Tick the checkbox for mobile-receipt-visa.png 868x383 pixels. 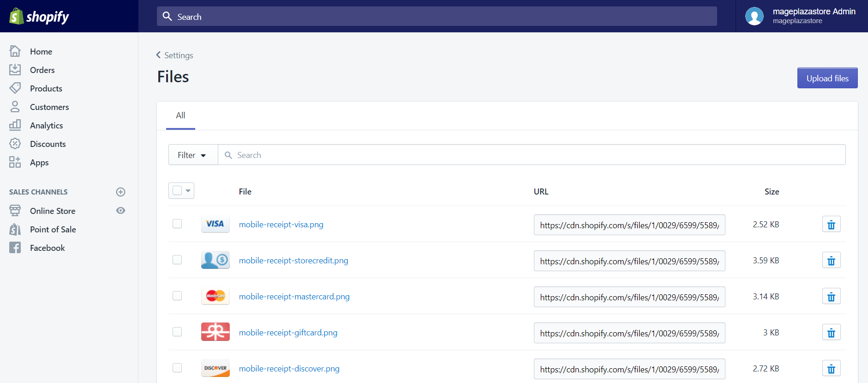177,224
